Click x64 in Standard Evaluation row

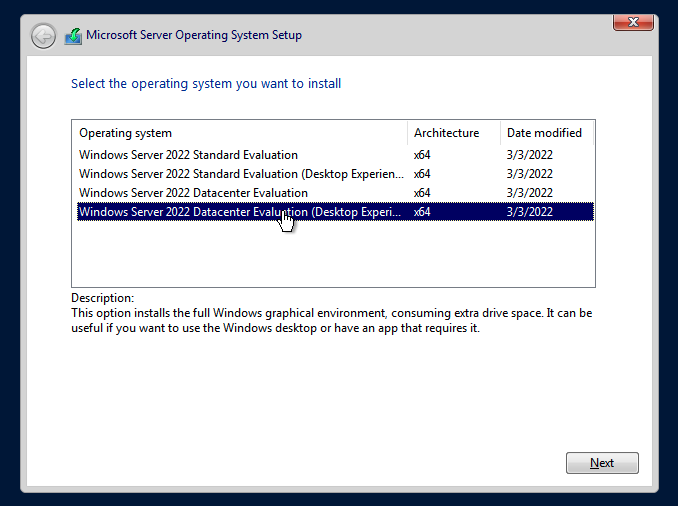[x=422, y=155]
